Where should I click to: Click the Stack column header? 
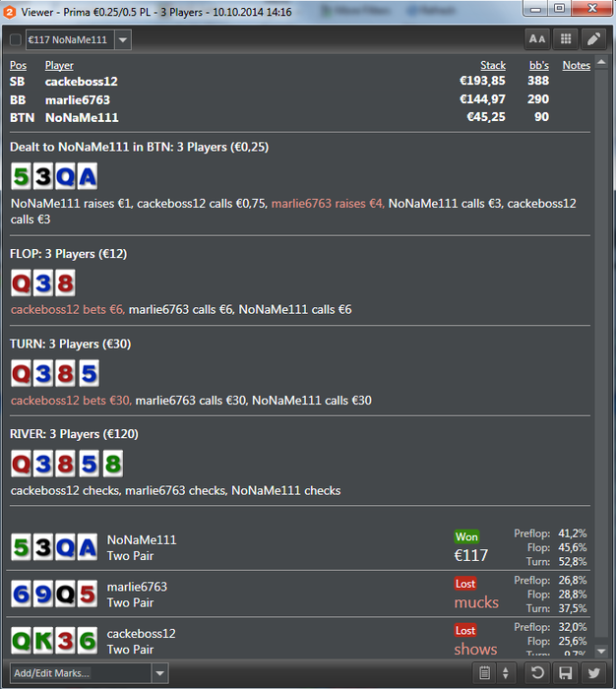493,66
